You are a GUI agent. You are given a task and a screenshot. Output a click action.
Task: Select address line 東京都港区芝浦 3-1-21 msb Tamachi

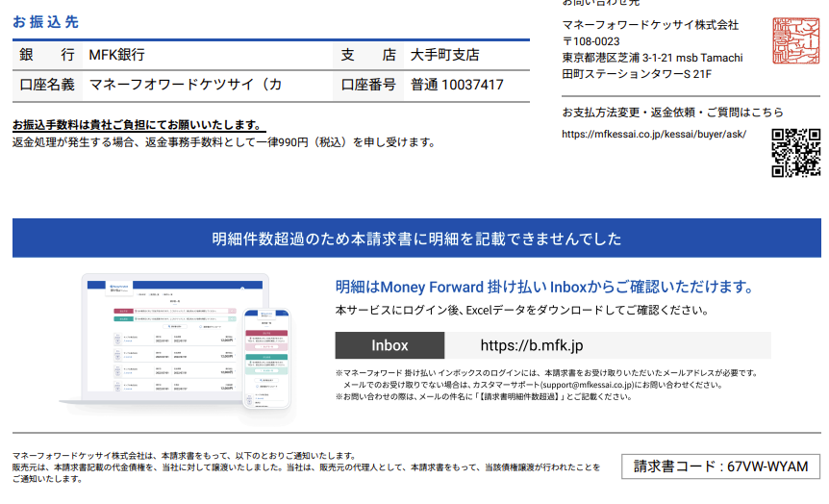(x=652, y=58)
